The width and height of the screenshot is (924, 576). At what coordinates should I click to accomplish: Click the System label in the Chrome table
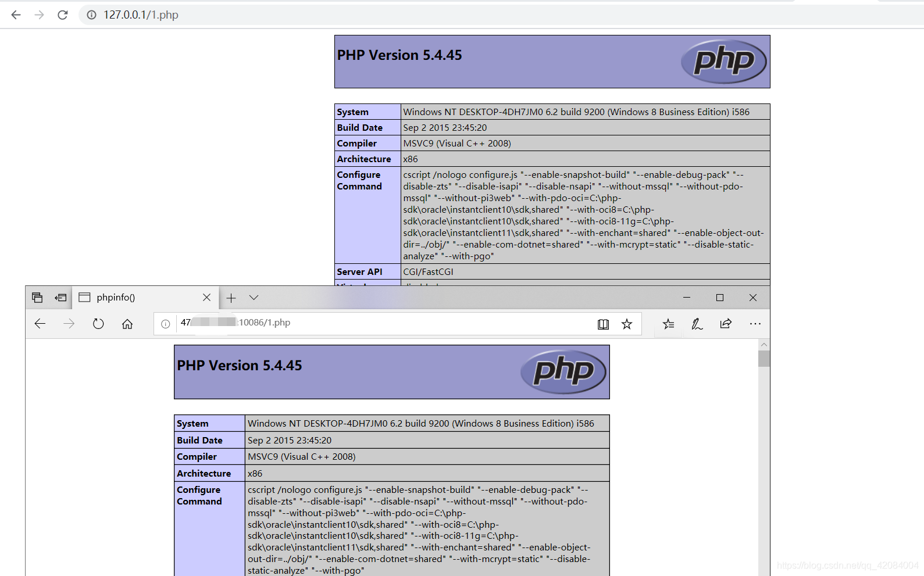(352, 112)
